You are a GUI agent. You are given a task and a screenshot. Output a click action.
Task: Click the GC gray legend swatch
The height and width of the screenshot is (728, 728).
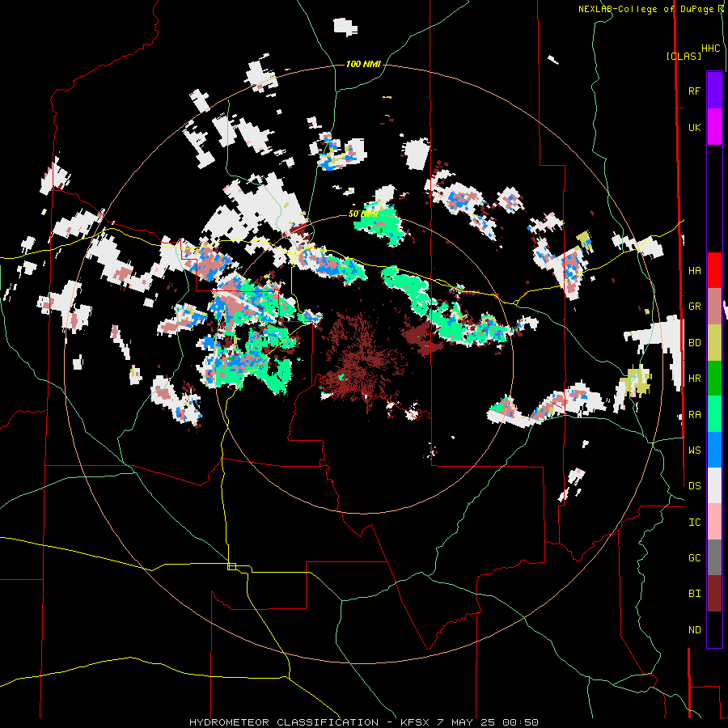coord(714,557)
